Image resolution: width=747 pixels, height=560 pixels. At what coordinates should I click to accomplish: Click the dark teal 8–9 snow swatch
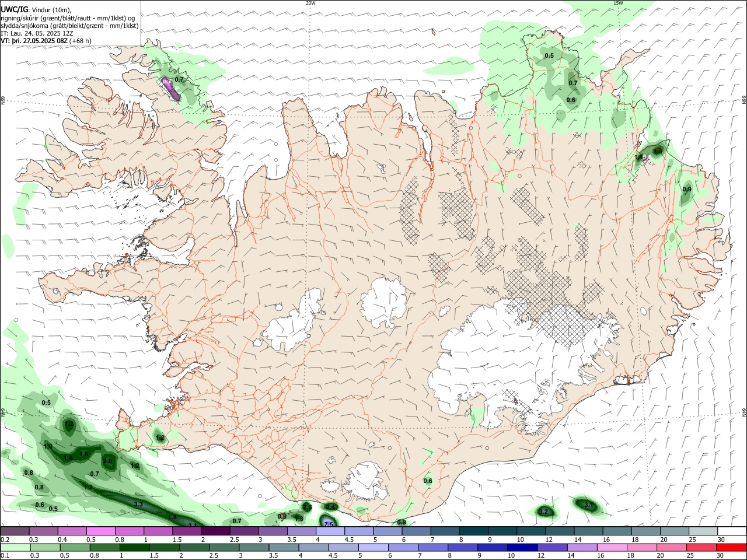point(473,531)
